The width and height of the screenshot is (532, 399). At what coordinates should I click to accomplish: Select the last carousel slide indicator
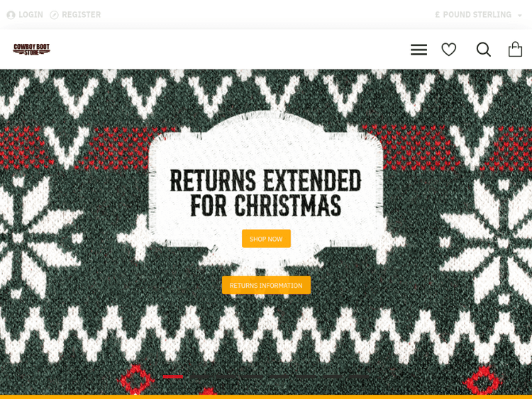click(x=358, y=376)
